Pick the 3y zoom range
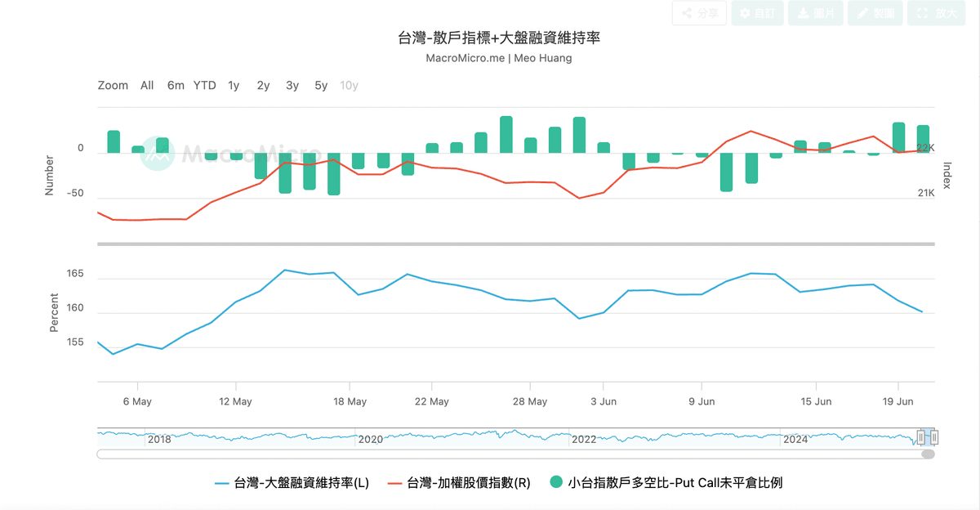Screen dimensions: 980x510 point(292,85)
